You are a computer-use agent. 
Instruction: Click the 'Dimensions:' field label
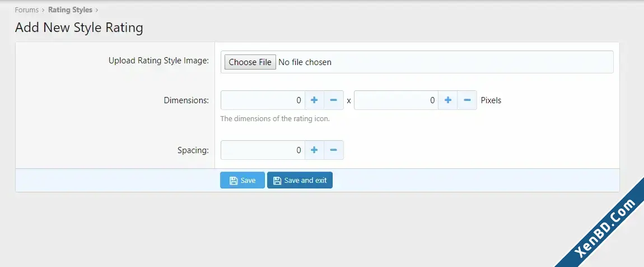[186, 100]
